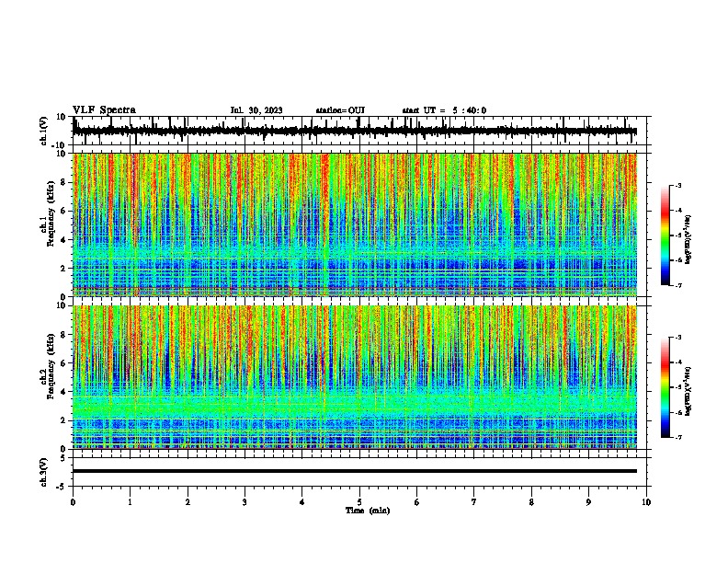Viewport: 728px width, 563px height.
Task: Click the '5' tick on ch.3(V) axis
Action: tap(63, 458)
